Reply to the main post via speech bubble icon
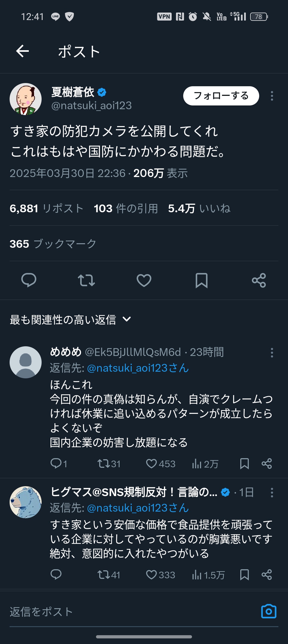Screen dimensions: 288x644 pos(29,280)
